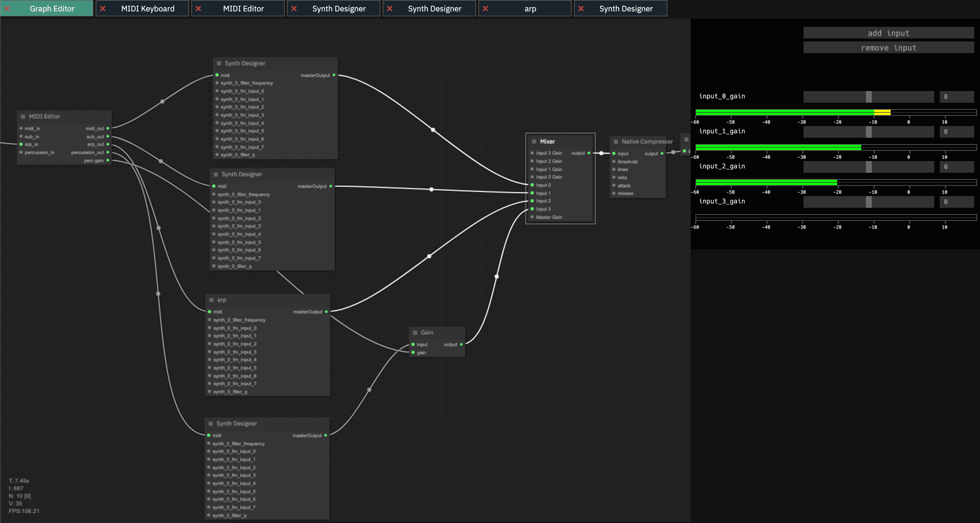Click the Gain node output port dot

click(461, 344)
